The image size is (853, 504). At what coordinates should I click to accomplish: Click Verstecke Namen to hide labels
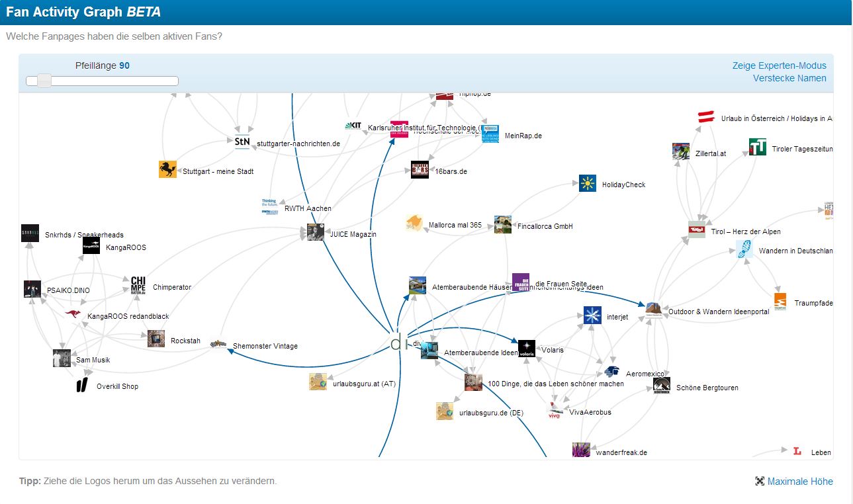coord(789,78)
